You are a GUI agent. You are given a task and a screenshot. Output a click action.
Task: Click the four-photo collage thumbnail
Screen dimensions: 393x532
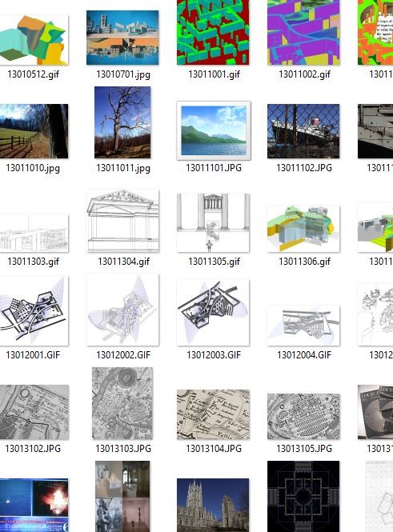pyautogui.click(x=122, y=496)
